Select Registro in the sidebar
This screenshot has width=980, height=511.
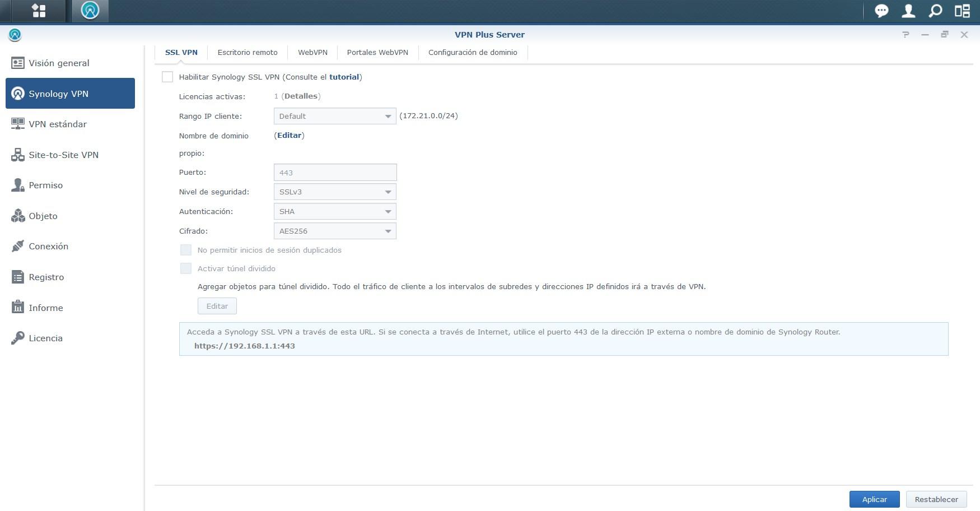[x=70, y=277]
